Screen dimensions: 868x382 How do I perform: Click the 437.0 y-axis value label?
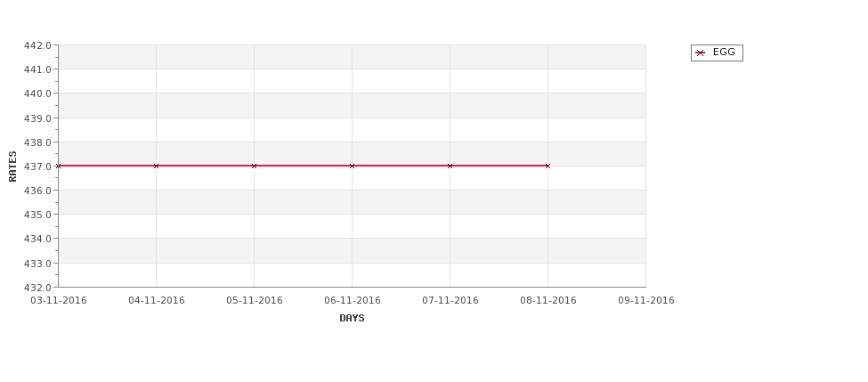tap(39, 167)
